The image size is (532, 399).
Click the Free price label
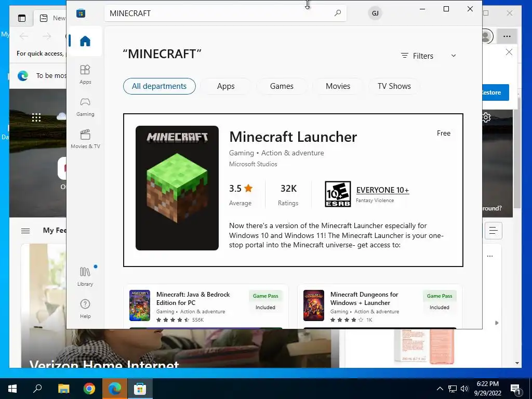(444, 133)
